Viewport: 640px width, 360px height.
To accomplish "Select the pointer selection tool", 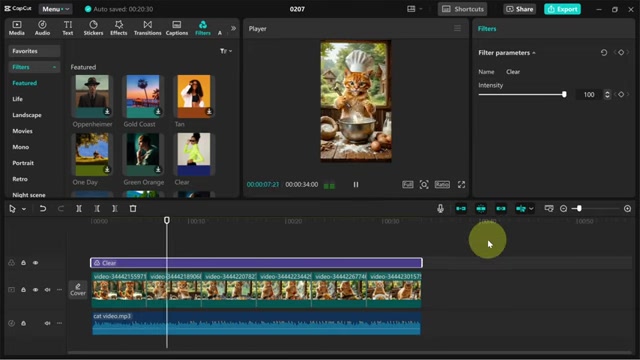I will tap(12, 209).
